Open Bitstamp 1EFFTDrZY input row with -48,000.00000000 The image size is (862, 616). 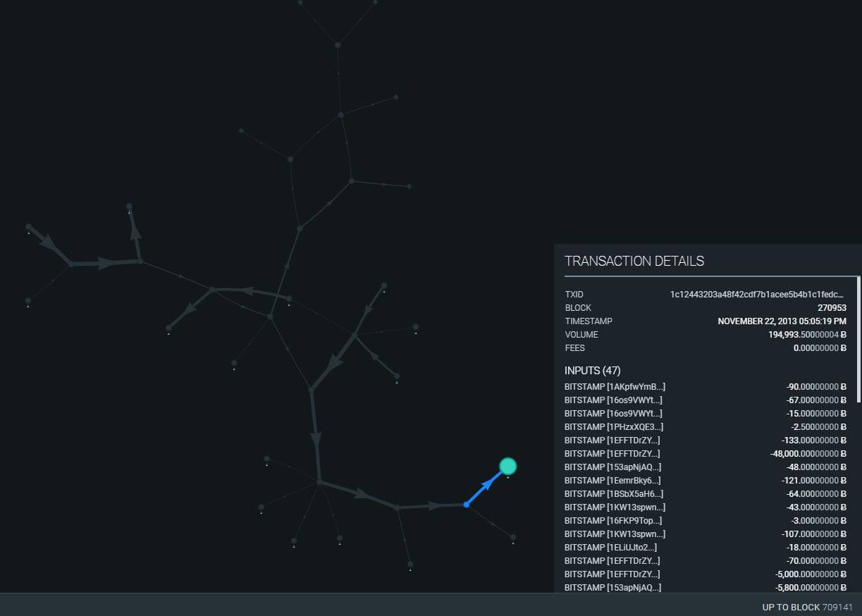pos(705,454)
